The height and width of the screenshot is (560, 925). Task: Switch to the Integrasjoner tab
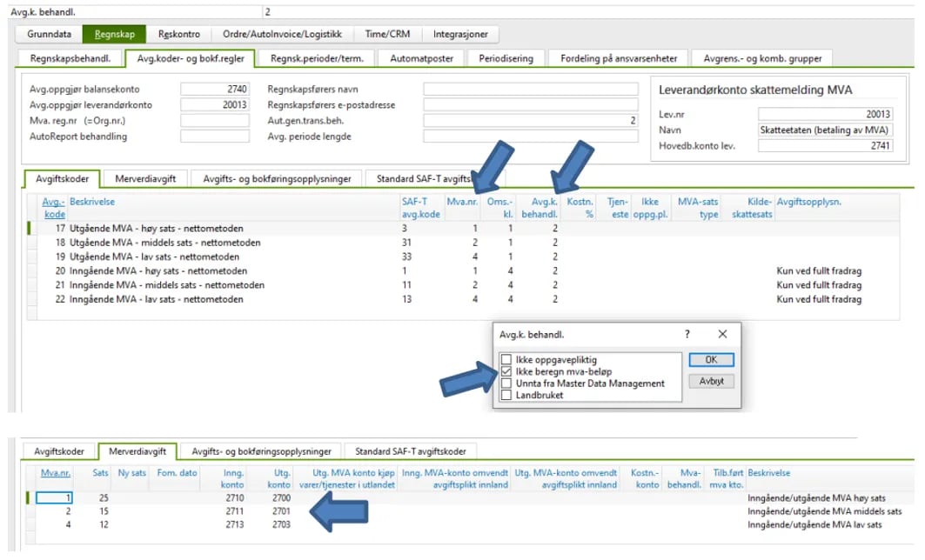pos(460,34)
